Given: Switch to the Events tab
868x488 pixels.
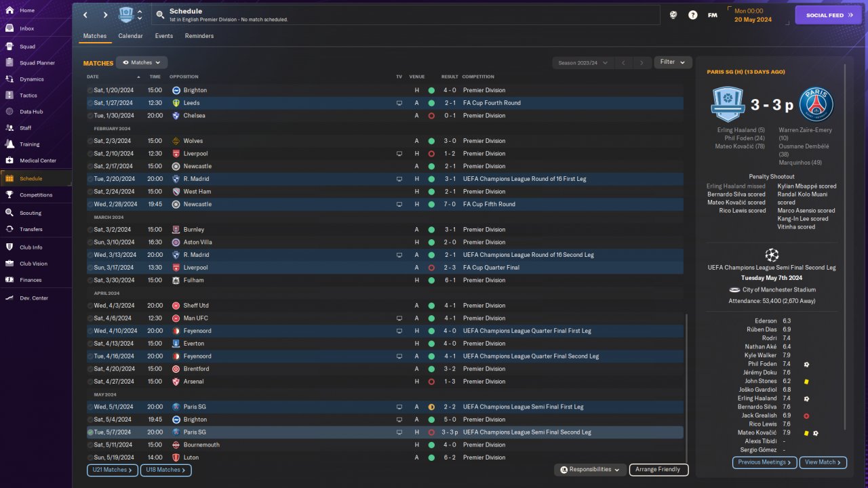Looking at the screenshot, I should [163, 36].
